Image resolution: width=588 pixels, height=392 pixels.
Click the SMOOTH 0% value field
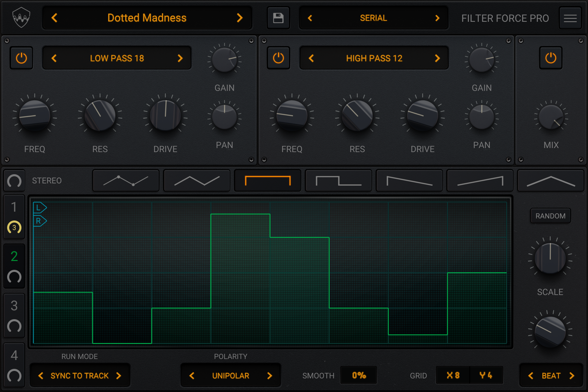coord(359,375)
